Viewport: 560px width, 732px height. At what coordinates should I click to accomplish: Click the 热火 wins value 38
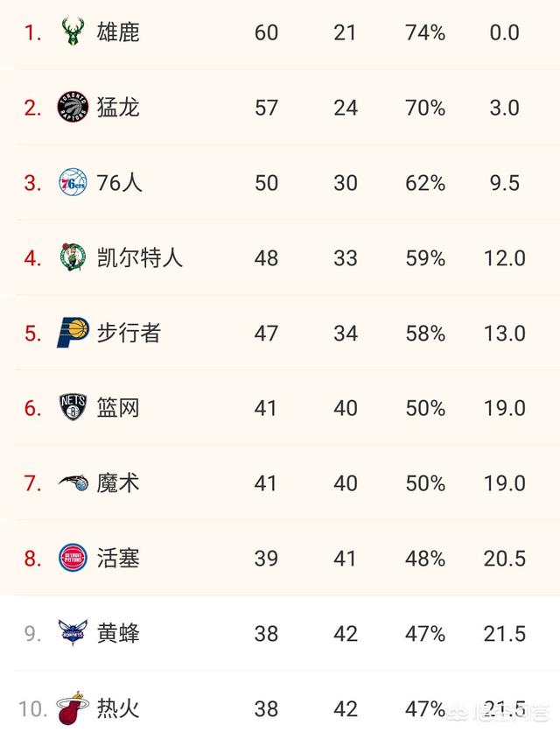(266, 708)
